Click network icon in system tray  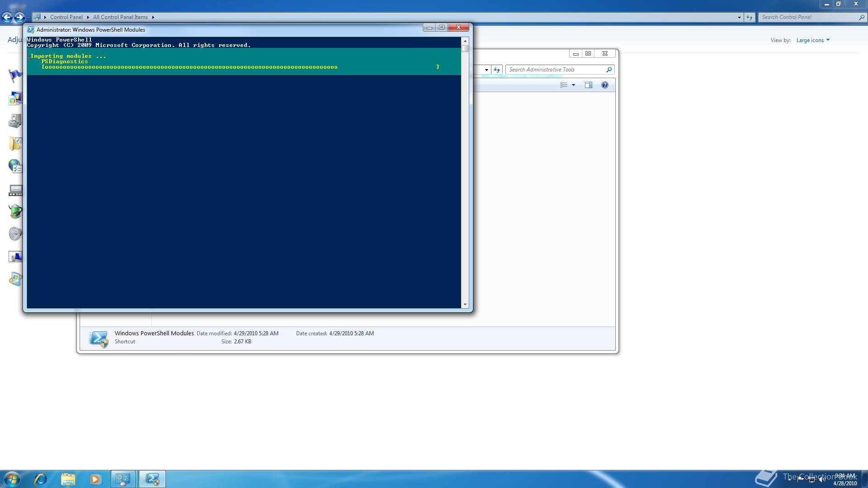(811, 479)
